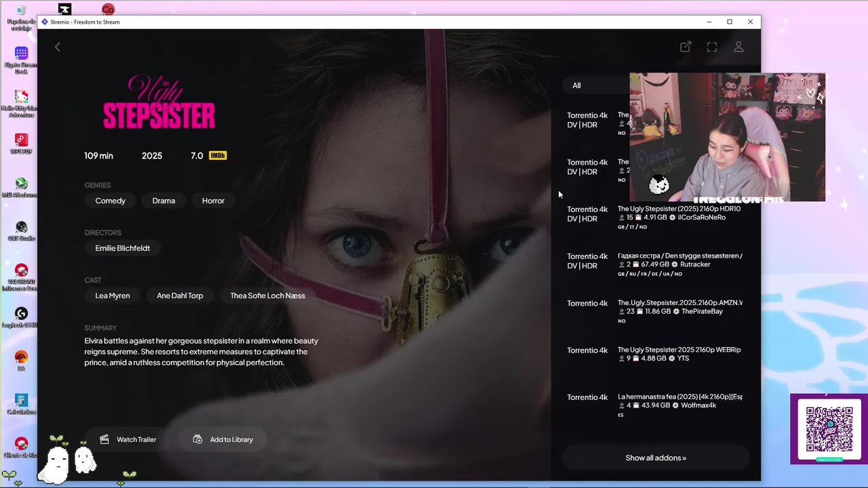Open cast member Ane Dahl Torp
868x488 pixels.
(180, 296)
